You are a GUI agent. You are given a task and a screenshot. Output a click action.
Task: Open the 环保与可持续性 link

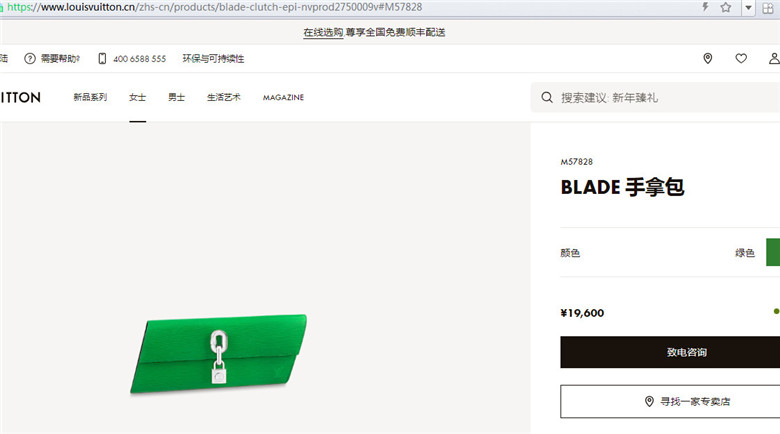click(213, 59)
